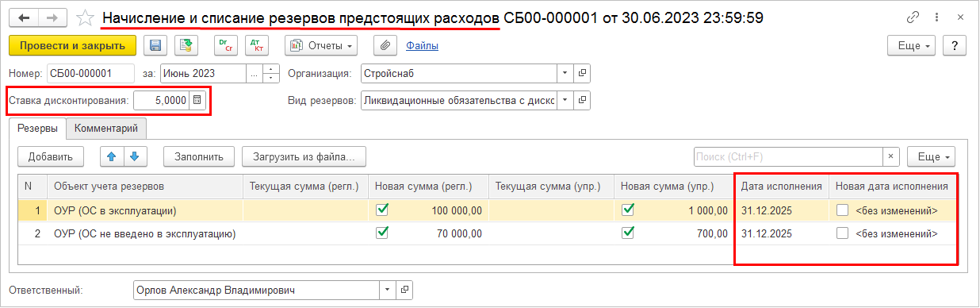The height and width of the screenshot is (308, 980).
Task: Expand the Организация dropdown list
Action: point(565,73)
